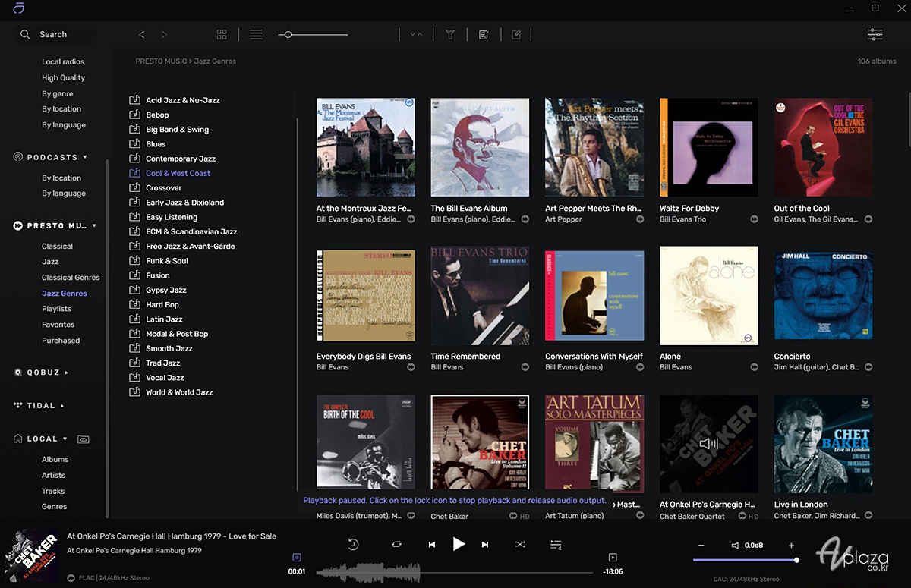This screenshot has height=588, width=911.
Task: Click the magnifier icon in the search box
Action: pyautogui.click(x=25, y=34)
